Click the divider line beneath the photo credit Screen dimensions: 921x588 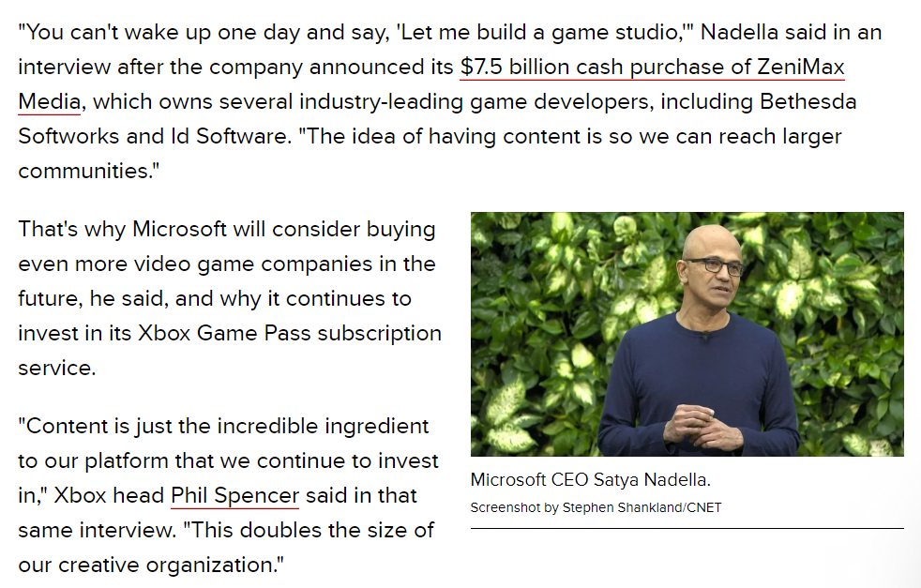point(687,529)
